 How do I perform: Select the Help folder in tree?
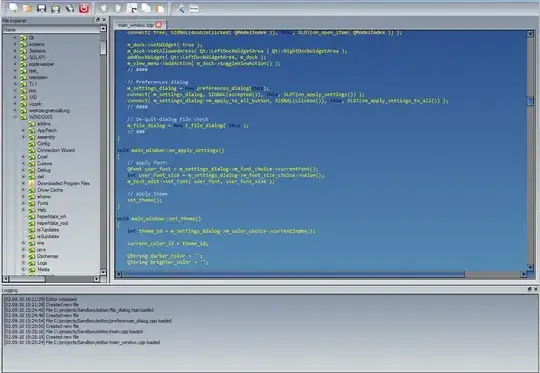click(42, 210)
